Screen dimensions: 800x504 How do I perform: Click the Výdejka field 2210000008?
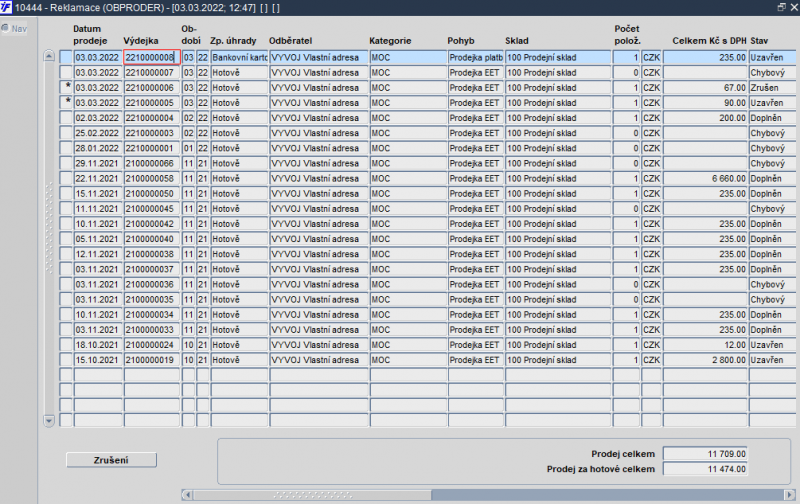pos(152,57)
